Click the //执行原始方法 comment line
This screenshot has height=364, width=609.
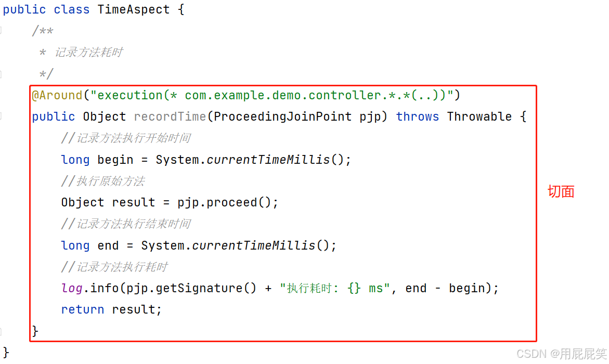coord(103,181)
